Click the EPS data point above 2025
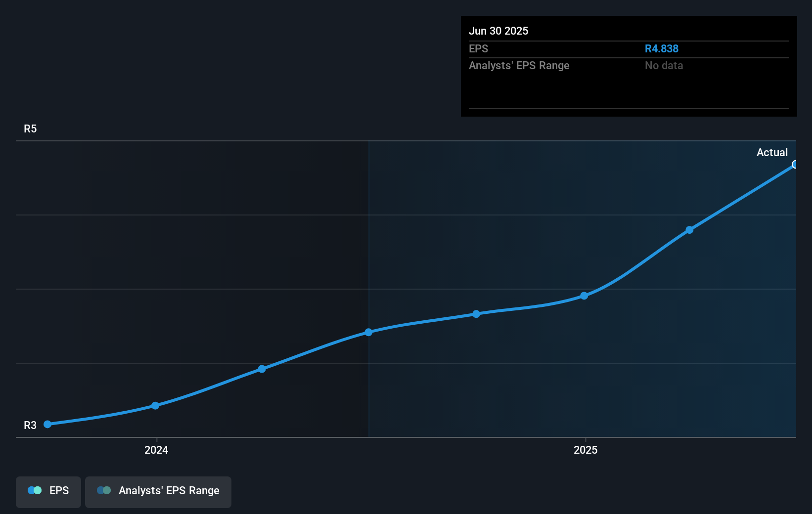Screen dimensions: 812x514 (584, 296)
